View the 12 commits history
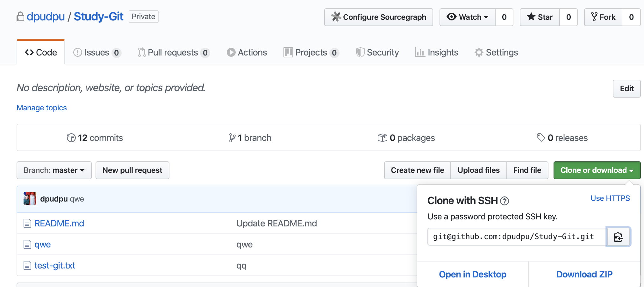Screen dimensions: 644x287 [x=95, y=138]
